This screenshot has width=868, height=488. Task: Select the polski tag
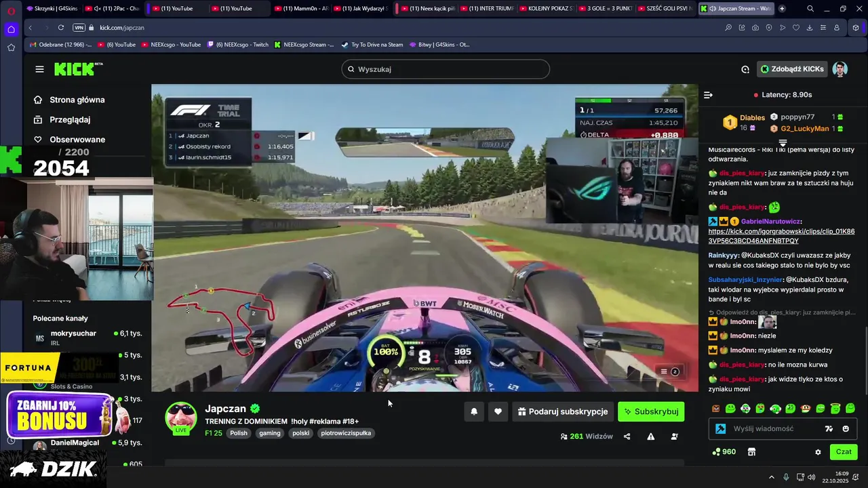[x=300, y=433]
